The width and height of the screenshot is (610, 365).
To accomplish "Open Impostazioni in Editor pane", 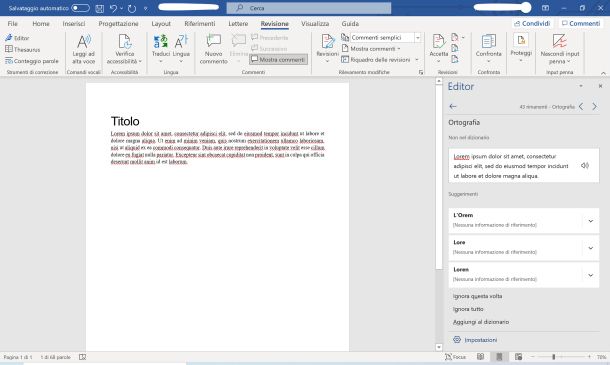I will point(475,340).
